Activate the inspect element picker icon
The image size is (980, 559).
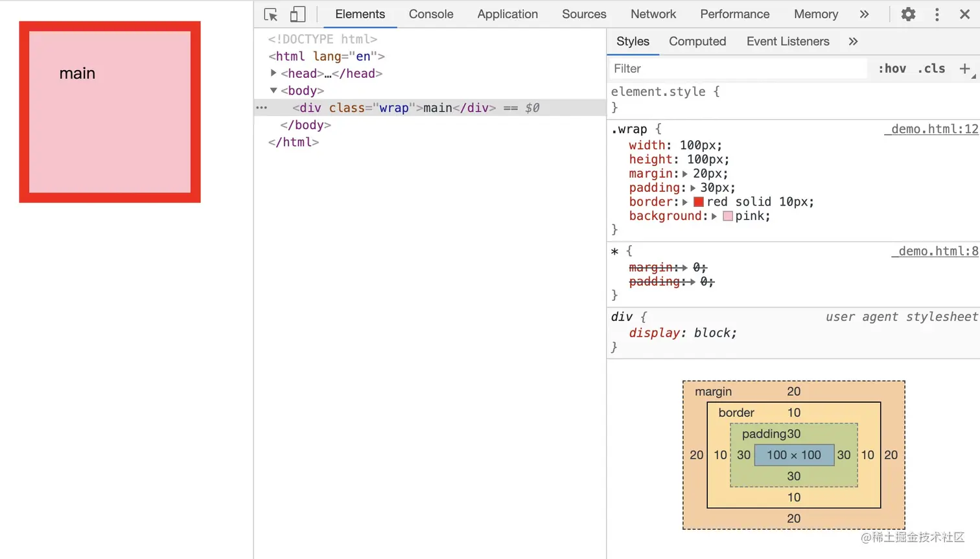271,14
